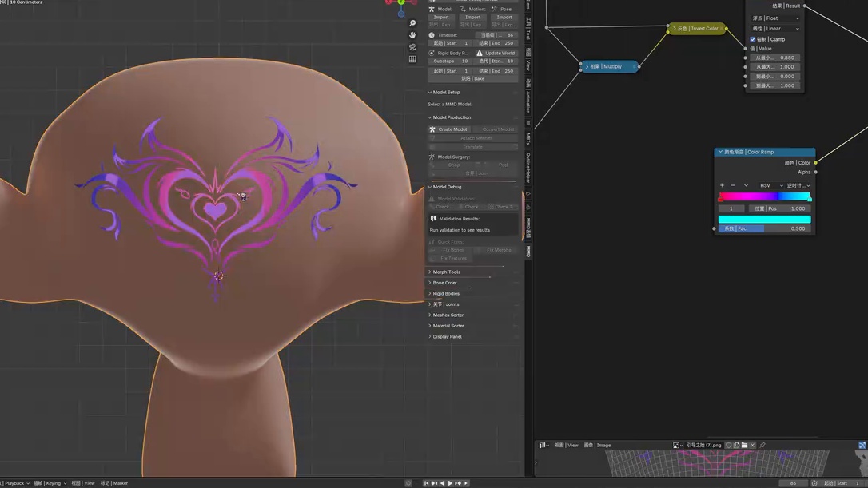
Task: Pin the image with the pin icon
Action: click(x=762, y=445)
